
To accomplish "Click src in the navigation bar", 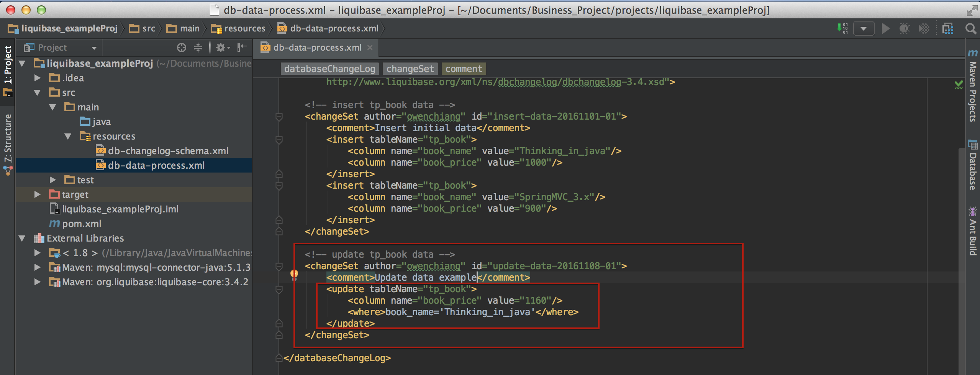I will 143,28.
